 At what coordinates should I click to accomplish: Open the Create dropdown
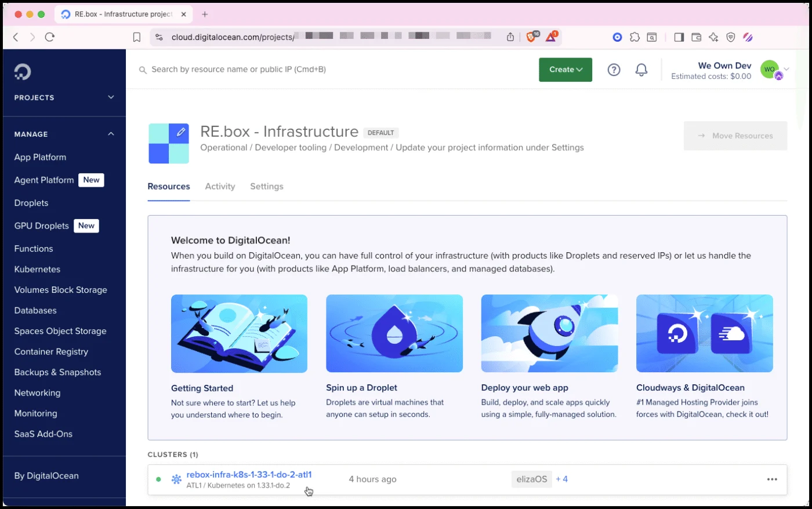point(565,70)
